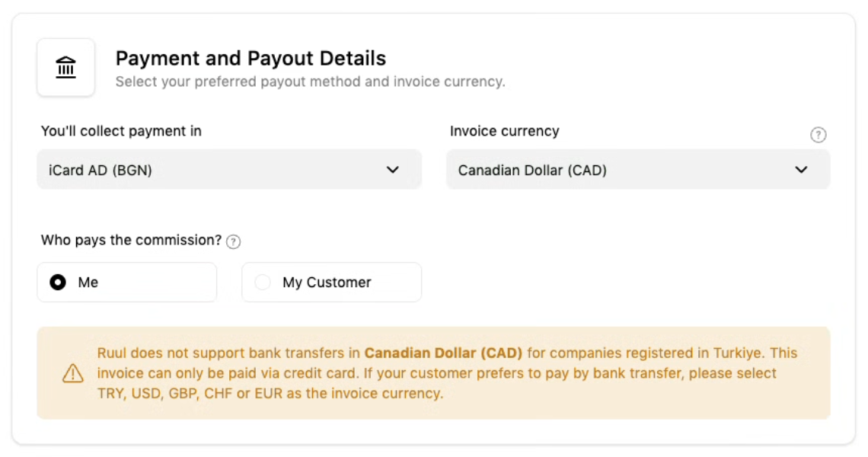Click the orange bank transfer warning banner

433,372
